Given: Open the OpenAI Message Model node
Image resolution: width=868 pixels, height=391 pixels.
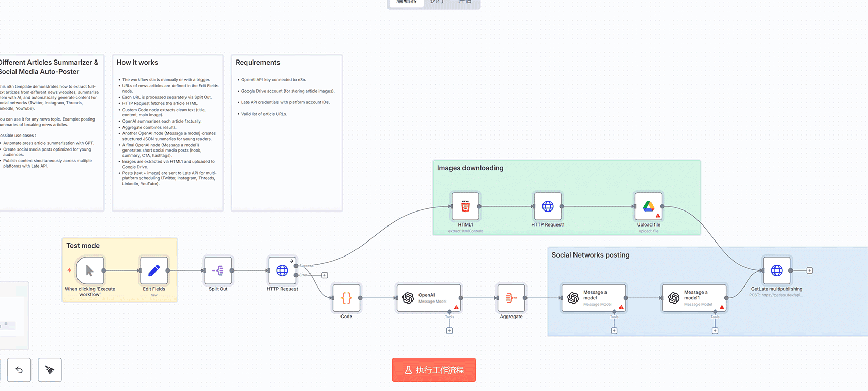Looking at the screenshot, I should (428, 298).
